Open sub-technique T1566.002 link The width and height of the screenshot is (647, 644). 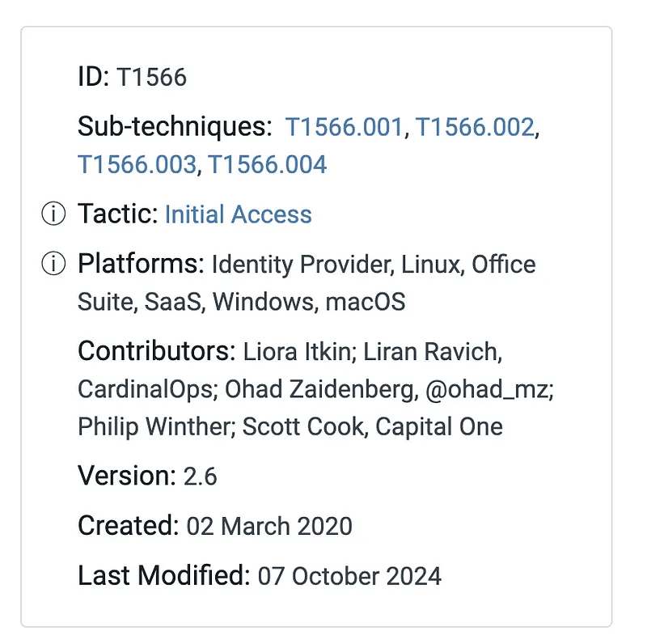pos(475,127)
